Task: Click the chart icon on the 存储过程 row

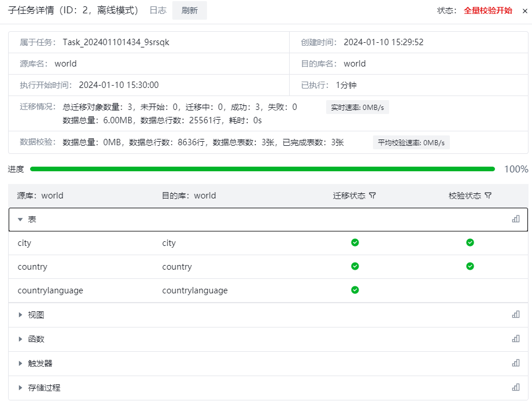Action: coord(515,387)
